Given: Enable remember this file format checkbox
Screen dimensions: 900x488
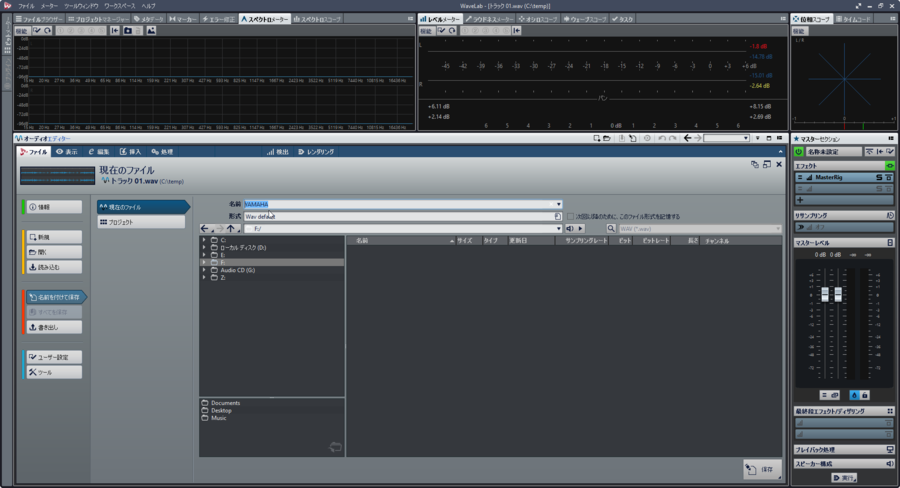Looking at the screenshot, I should (571, 216).
